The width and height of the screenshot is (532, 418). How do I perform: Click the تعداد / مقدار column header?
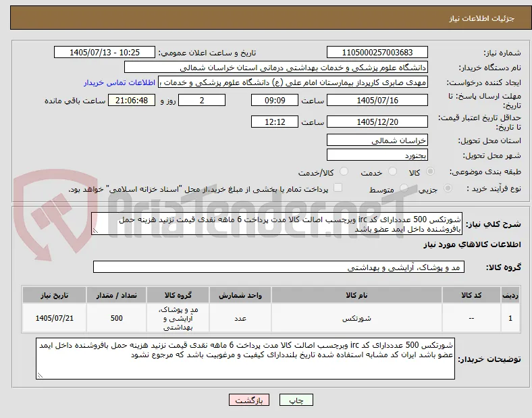[x=116, y=295]
